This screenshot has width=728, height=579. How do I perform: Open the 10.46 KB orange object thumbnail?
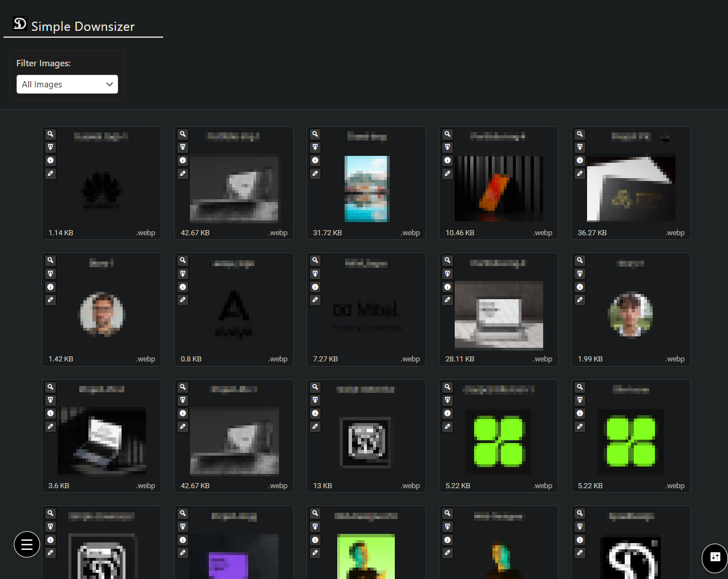(x=499, y=189)
